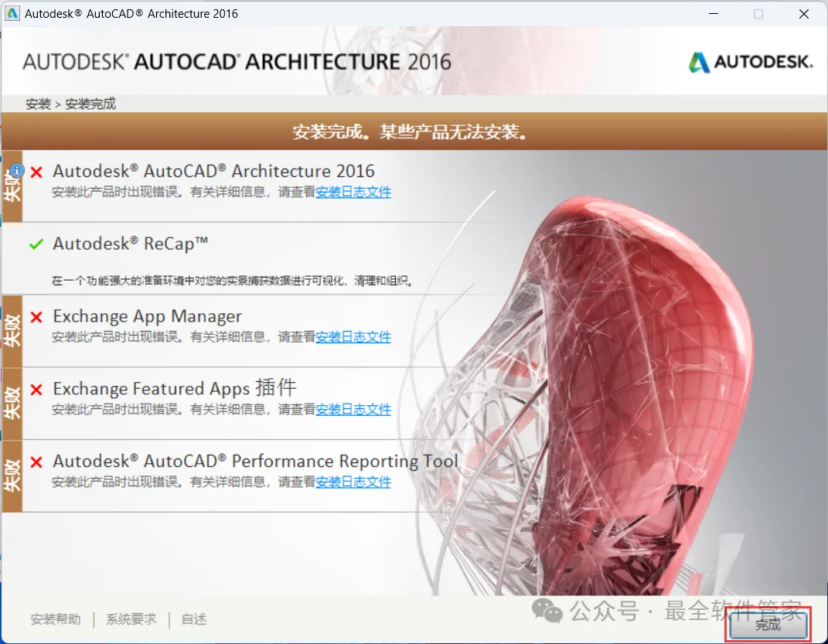Image resolution: width=828 pixels, height=644 pixels.
Task: Click the AutoCAD app icon in the title bar
Action: tap(12, 13)
